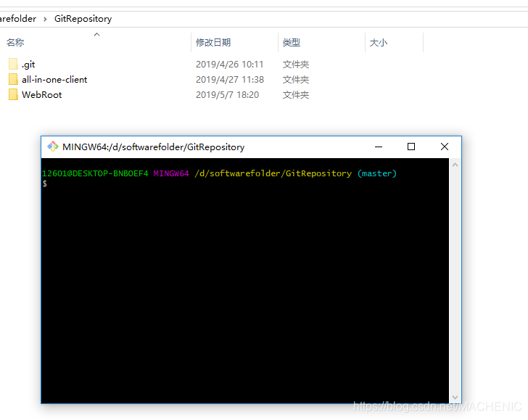
Task: Click GitRepository in the address breadcrumb
Action: pyautogui.click(x=83, y=19)
